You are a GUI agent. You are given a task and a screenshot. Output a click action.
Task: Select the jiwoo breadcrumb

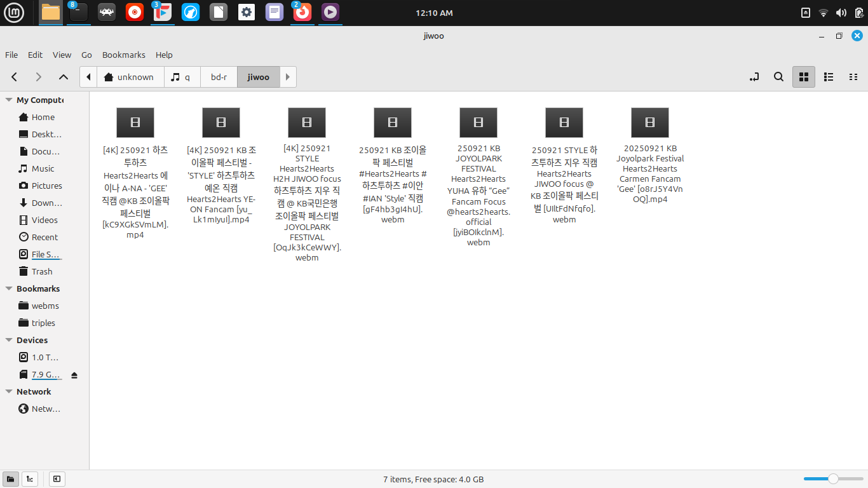tap(258, 77)
